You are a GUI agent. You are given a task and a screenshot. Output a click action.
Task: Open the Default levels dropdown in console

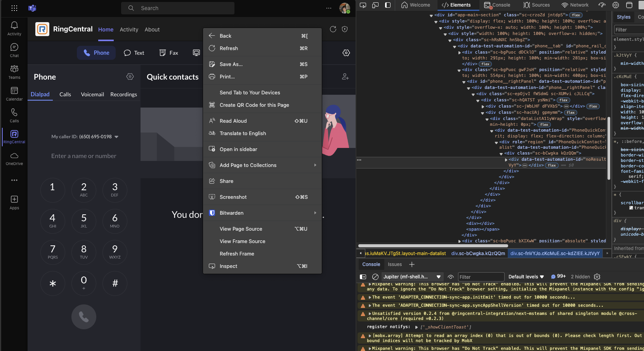tap(526, 277)
